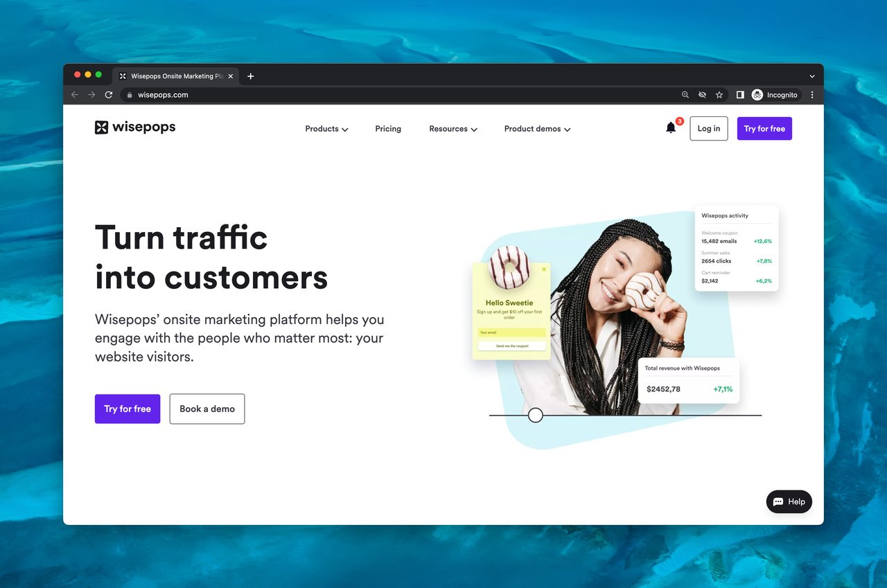Expand the Product demos dropdown menu
887x588 pixels.
[538, 129]
